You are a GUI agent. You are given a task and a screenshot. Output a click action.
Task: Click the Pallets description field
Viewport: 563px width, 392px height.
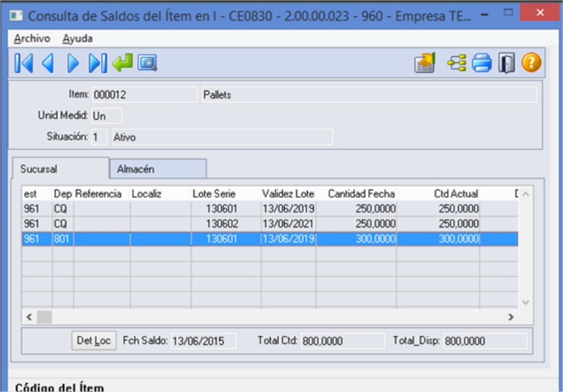[369, 94]
